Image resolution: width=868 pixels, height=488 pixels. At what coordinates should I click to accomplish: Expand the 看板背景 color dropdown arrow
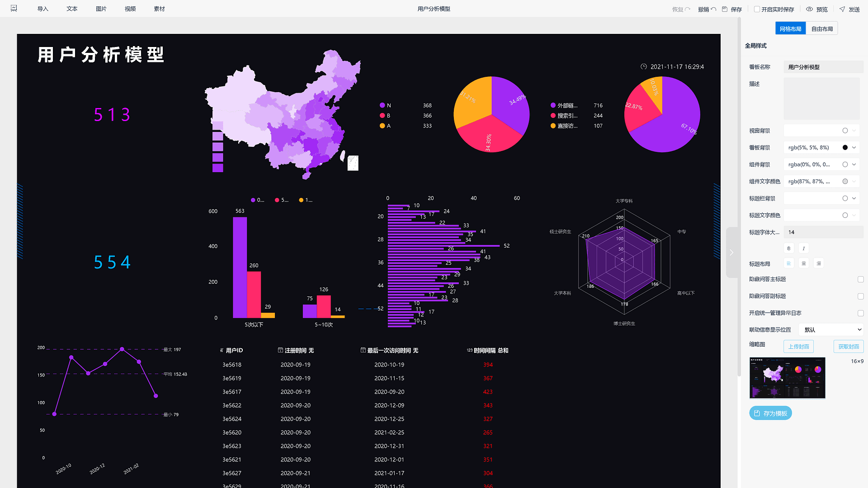point(854,147)
